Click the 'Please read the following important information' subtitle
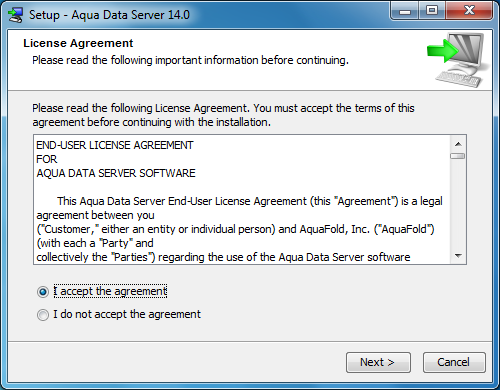The image size is (500, 390). [190, 60]
